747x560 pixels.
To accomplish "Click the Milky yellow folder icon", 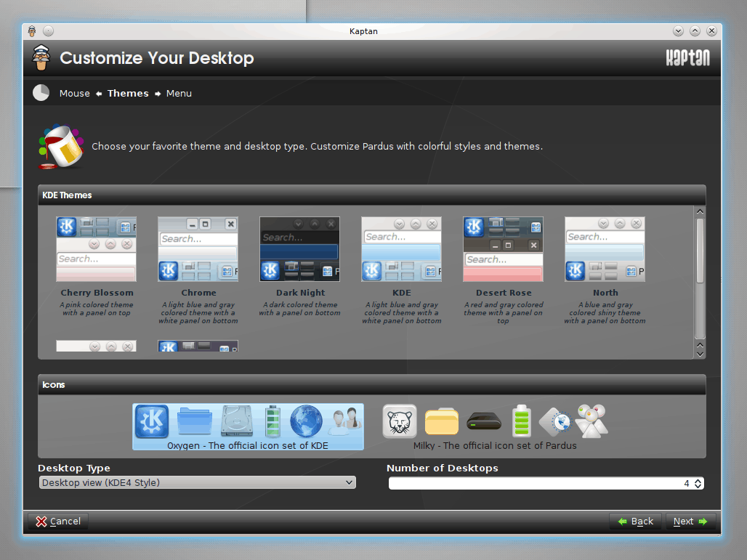I will (x=442, y=421).
